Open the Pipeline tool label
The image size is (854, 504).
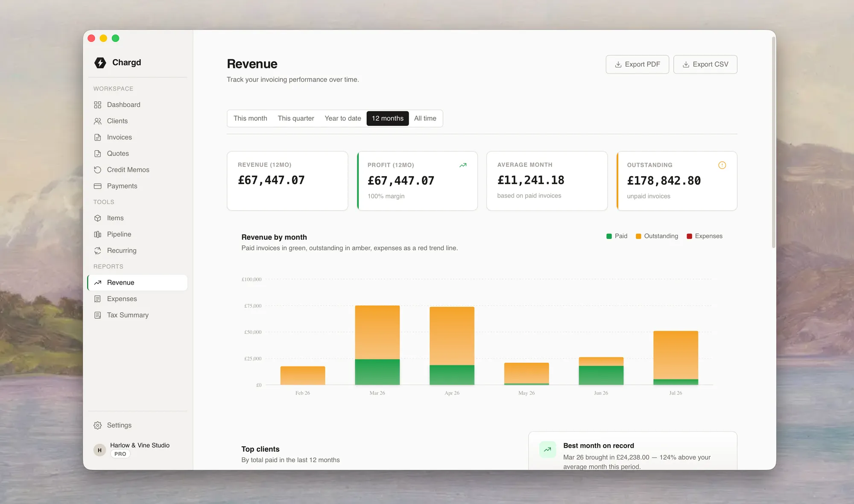[x=119, y=234]
